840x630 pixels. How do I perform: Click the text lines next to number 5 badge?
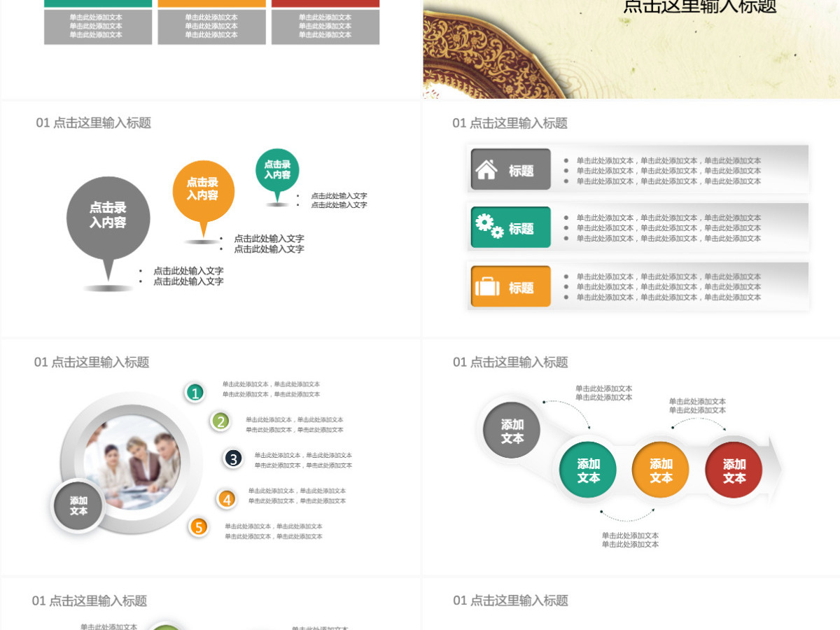pos(274,531)
